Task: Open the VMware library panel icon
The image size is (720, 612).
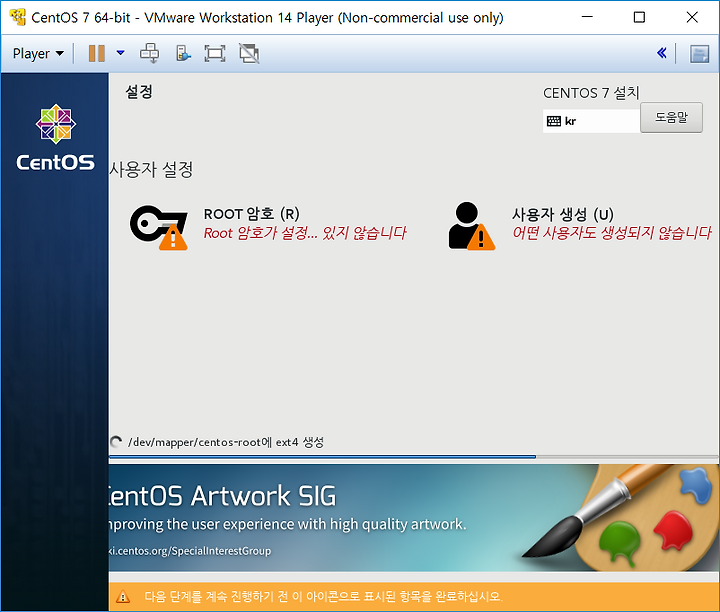Action: click(x=699, y=54)
